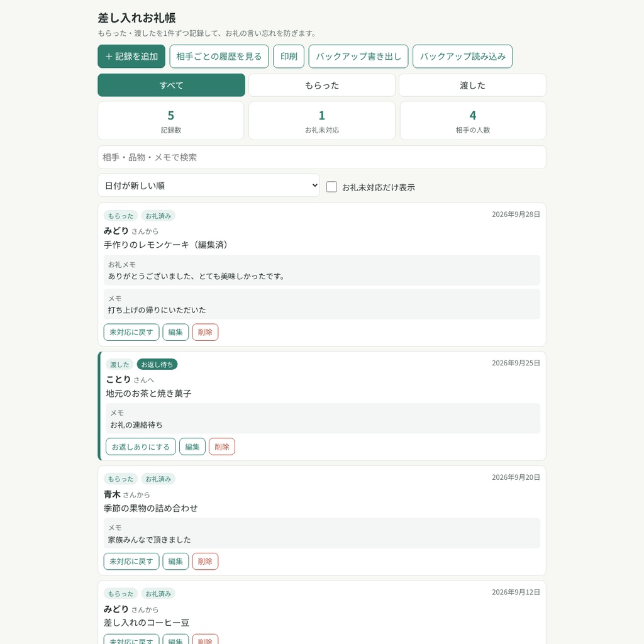The image size is (644, 644).
Task: Delete the 地元のお茶と焼き菓子 record
Action: point(222,447)
